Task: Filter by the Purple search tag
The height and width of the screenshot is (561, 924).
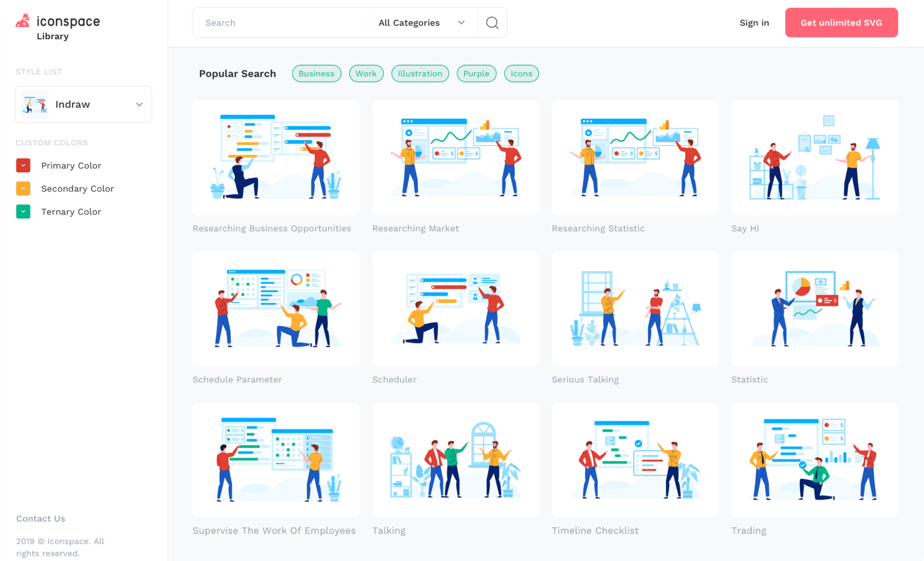Action: click(476, 74)
